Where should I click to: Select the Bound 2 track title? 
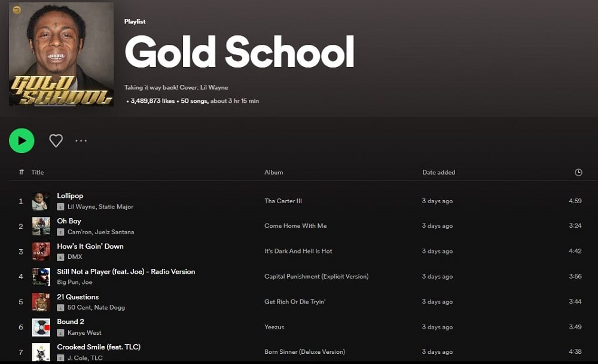coord(71,322)
